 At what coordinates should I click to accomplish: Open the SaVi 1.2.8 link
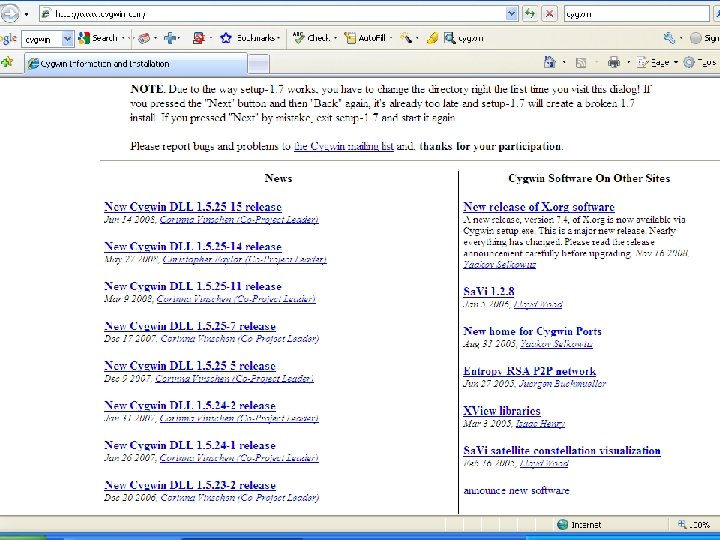tap(489, 292)
